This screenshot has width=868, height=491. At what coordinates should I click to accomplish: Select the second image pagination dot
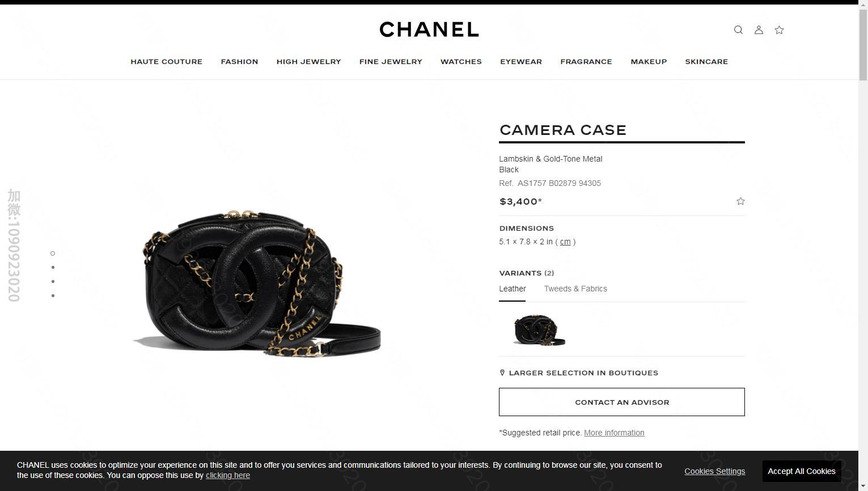tap(53, 267)
